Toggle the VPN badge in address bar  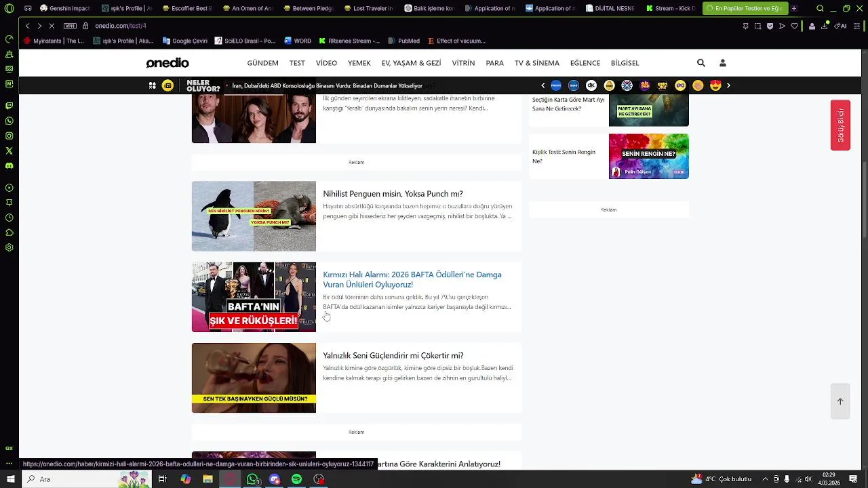[70, 26]
